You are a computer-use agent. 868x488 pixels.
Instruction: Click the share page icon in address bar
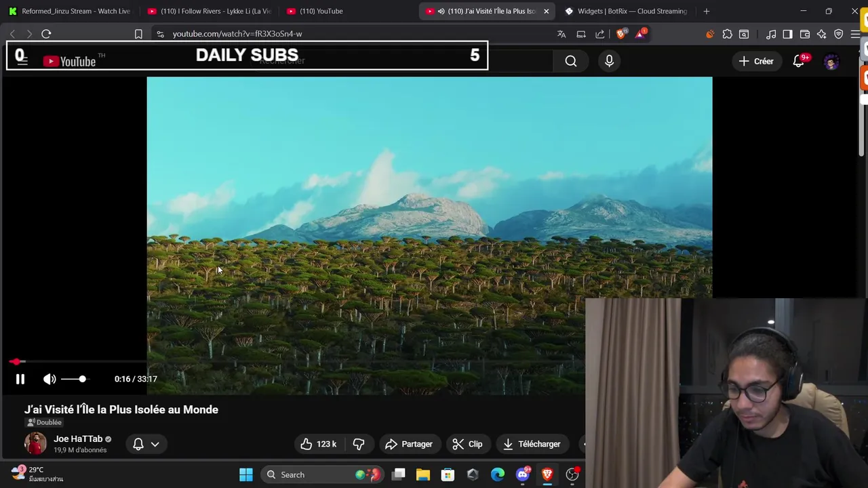(600, 34)
